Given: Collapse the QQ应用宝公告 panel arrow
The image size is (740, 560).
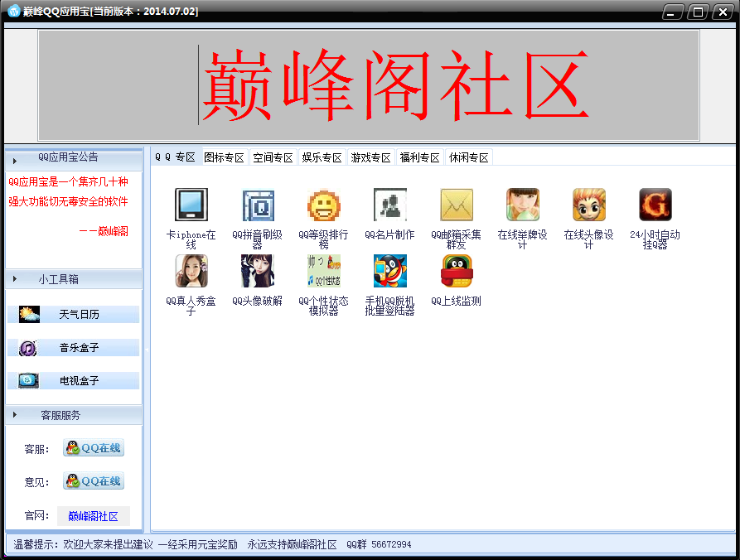Looking at the screenshot, I should coord(15,161).
